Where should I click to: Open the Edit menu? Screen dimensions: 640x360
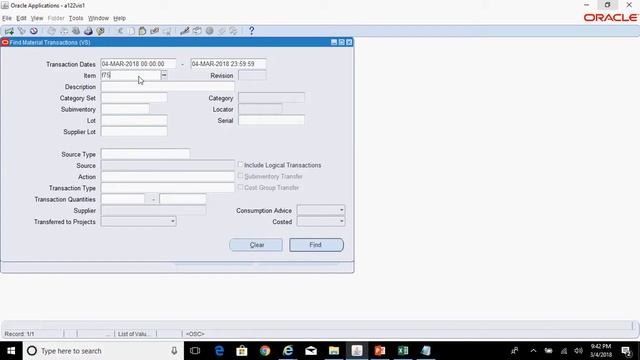[x=21, y=18]
